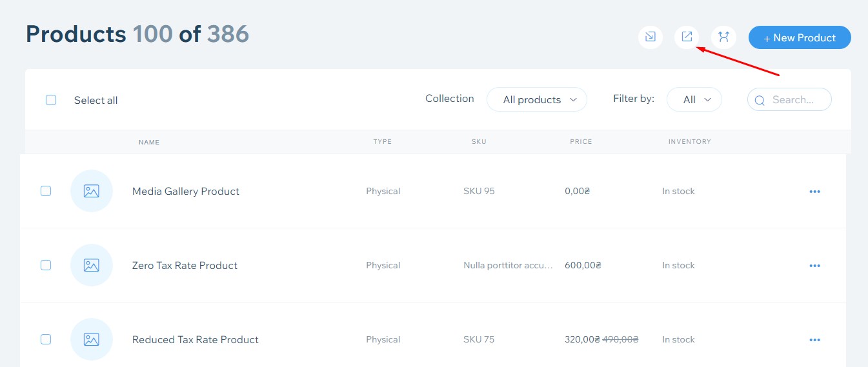Screen dimensions: 868x367
Task: Click the TYPE column header
Action: (382, 142)
